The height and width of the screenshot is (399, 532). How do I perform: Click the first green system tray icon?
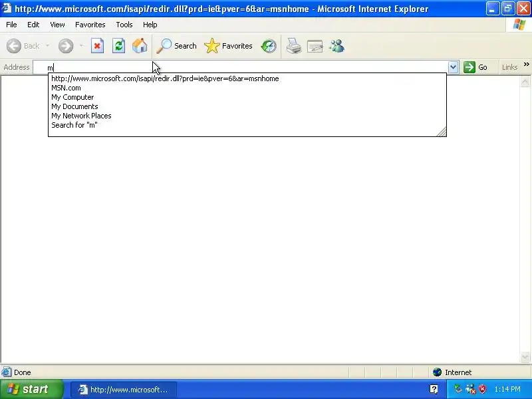coord(458,389)
